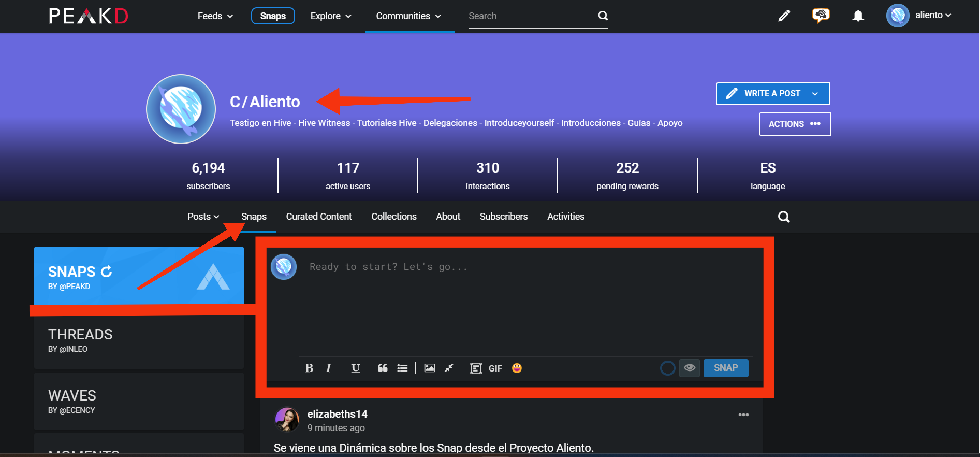Open the About tab
The height and width of the screenshot is (457, 980).
coord(448,217)
